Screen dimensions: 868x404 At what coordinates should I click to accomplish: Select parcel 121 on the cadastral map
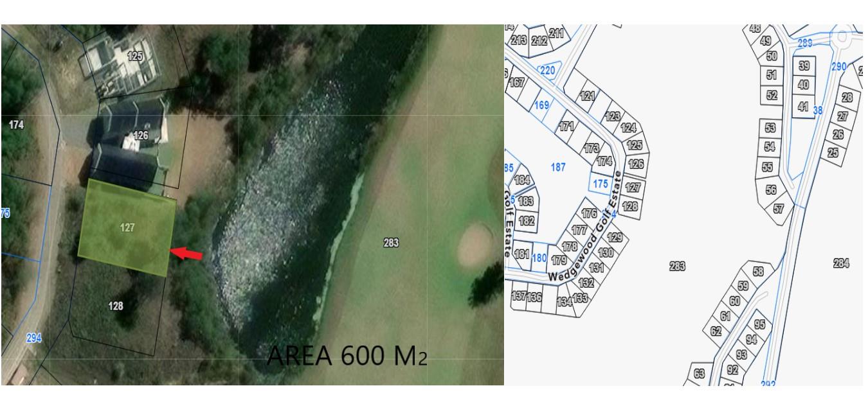(586, 96)
